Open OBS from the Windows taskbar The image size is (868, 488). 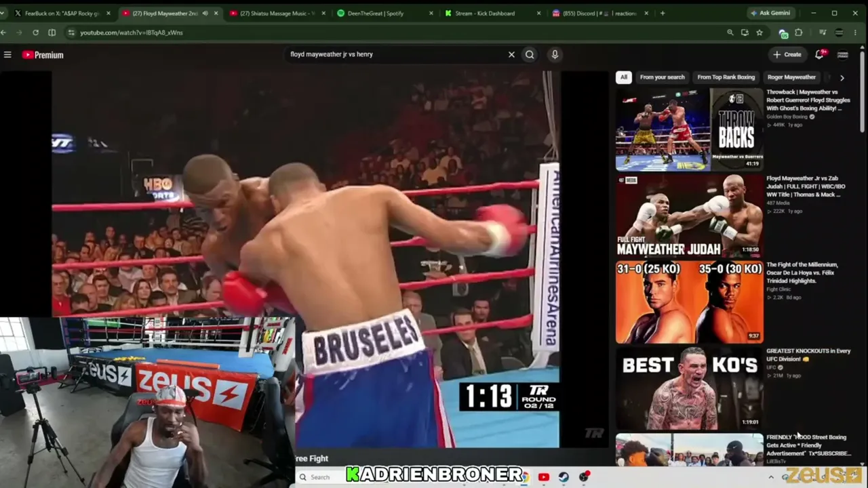click(585, 477)
